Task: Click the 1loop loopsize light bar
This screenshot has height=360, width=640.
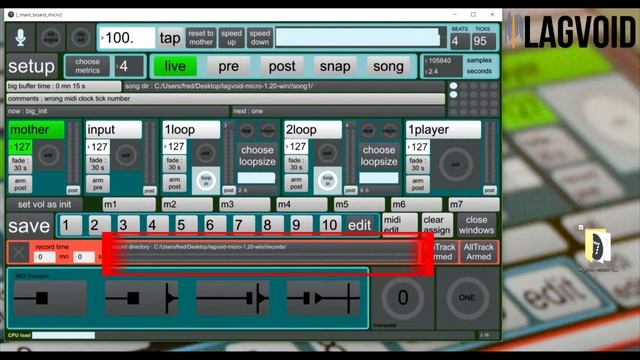Action: click(256, 178)
